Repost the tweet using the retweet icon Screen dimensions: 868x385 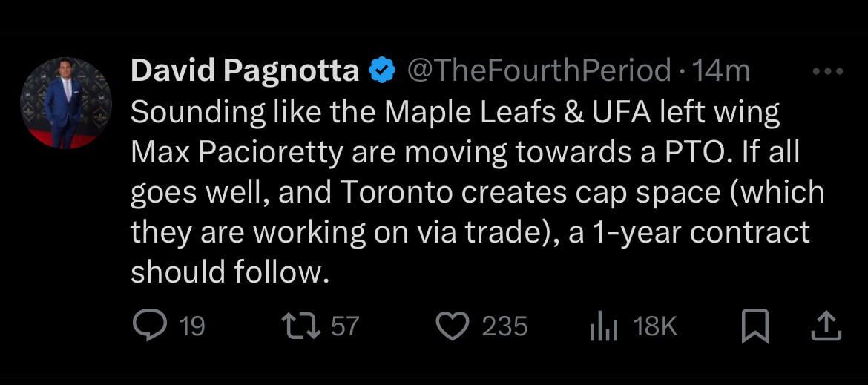[x=300, y=326]
